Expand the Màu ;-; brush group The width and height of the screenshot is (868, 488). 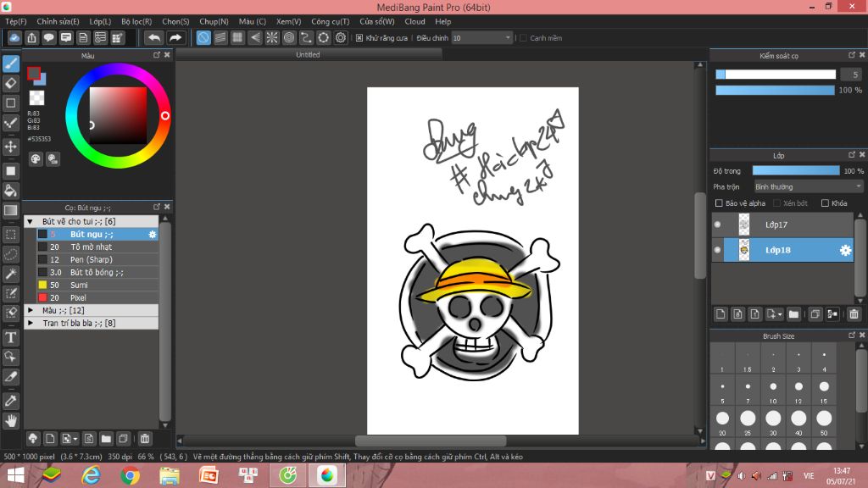click(31, 310)
